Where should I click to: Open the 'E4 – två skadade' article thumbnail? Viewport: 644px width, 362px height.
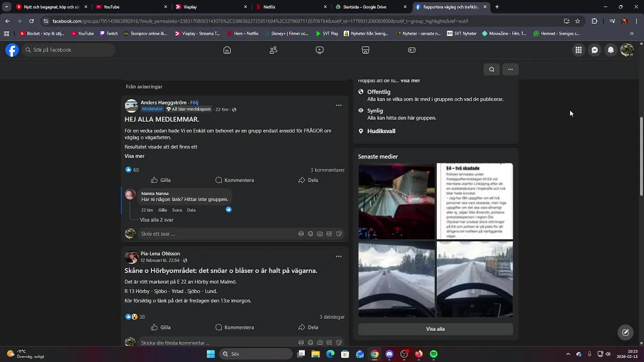coord(474,201)
